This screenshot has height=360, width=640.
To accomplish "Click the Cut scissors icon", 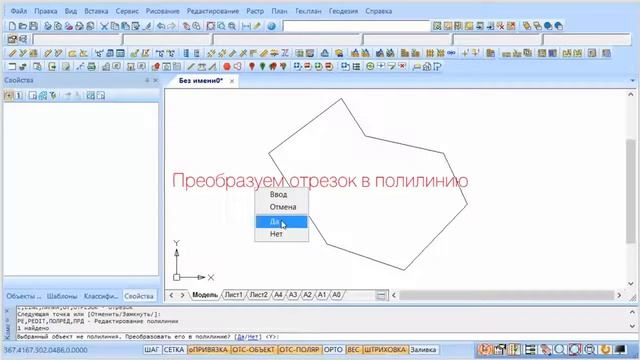I will tap(104, 26).
